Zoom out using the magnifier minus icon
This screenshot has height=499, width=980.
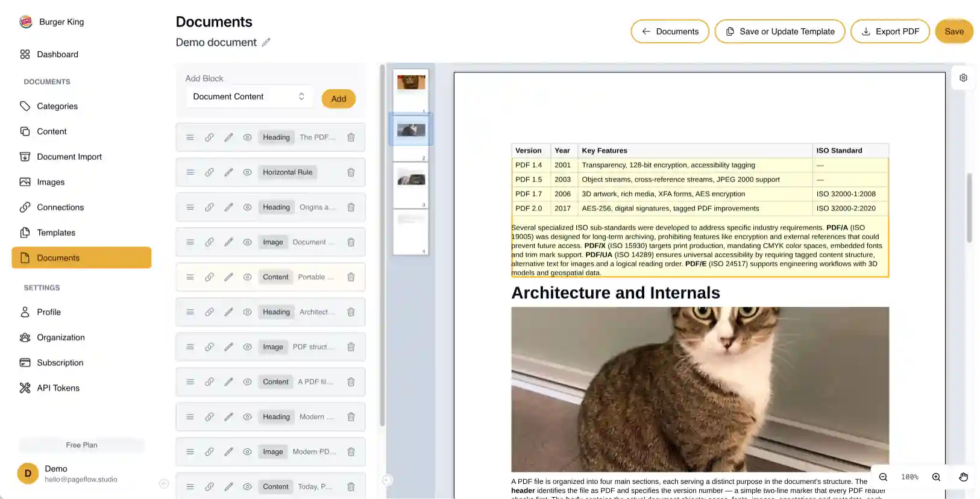(883, 477)
